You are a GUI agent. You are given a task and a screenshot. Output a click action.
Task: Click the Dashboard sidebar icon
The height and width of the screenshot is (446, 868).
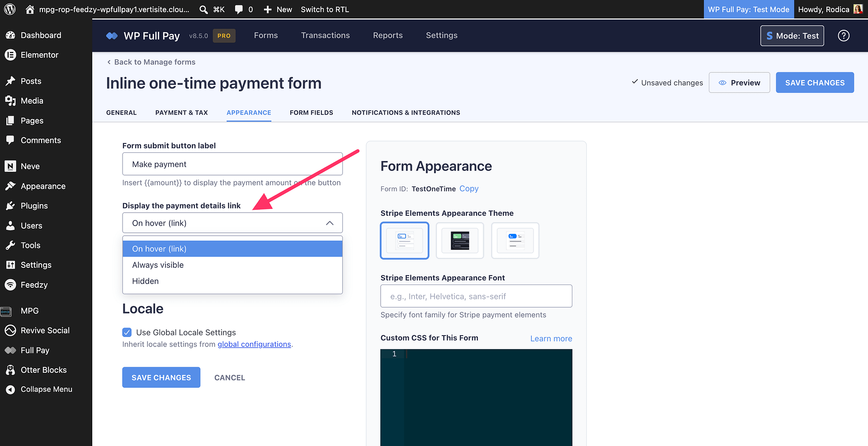click(x=10, y=35)
